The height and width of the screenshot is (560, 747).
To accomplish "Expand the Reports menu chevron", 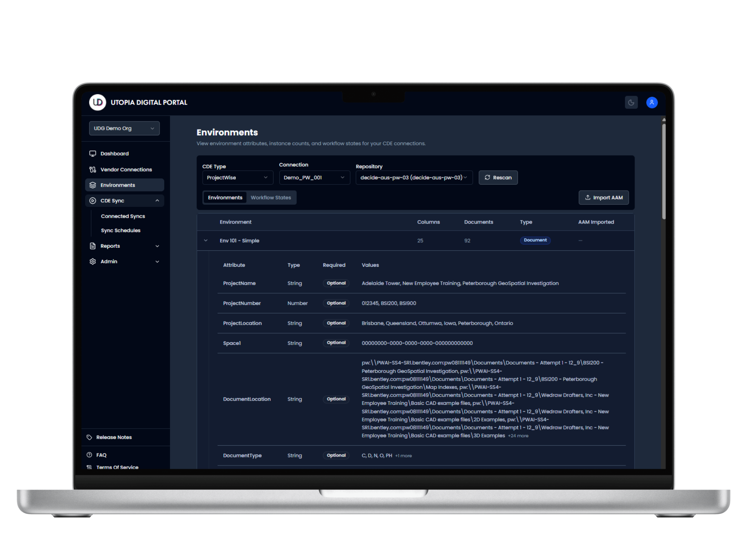I will 157,246.
